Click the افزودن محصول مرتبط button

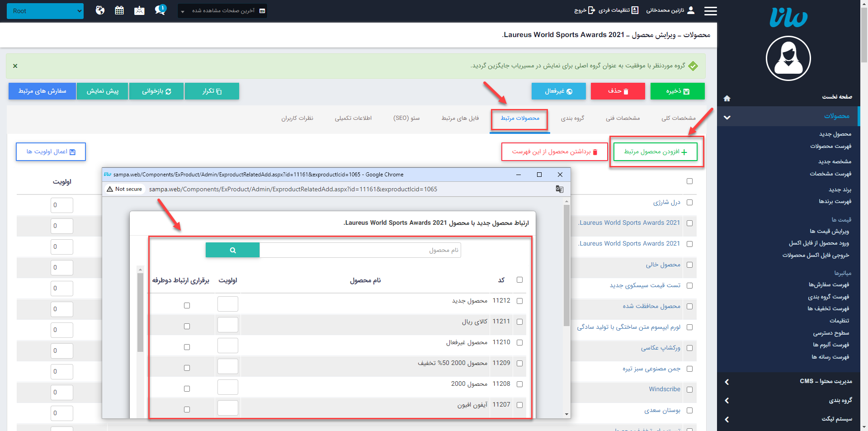tap(655, 152)
